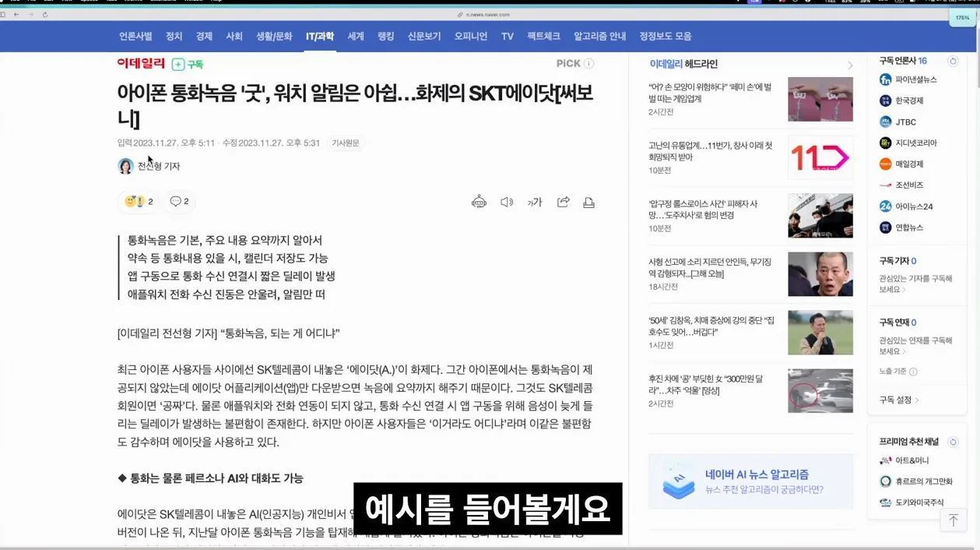Open 휴르르의 개그만화 channel
The width and height of the screenshot is (980, 550).
[924, 481]
